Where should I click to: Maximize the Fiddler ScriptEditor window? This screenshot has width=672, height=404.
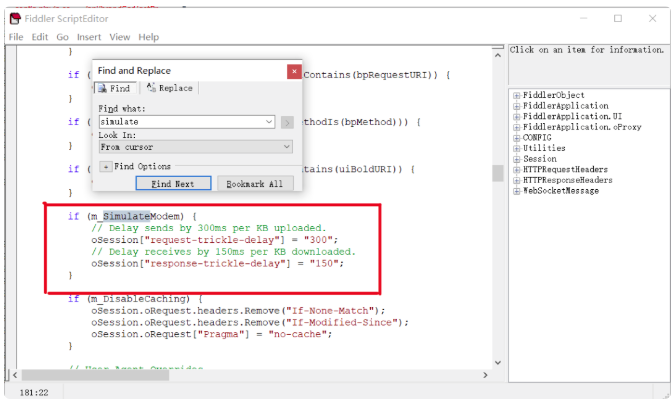[618, 18]
